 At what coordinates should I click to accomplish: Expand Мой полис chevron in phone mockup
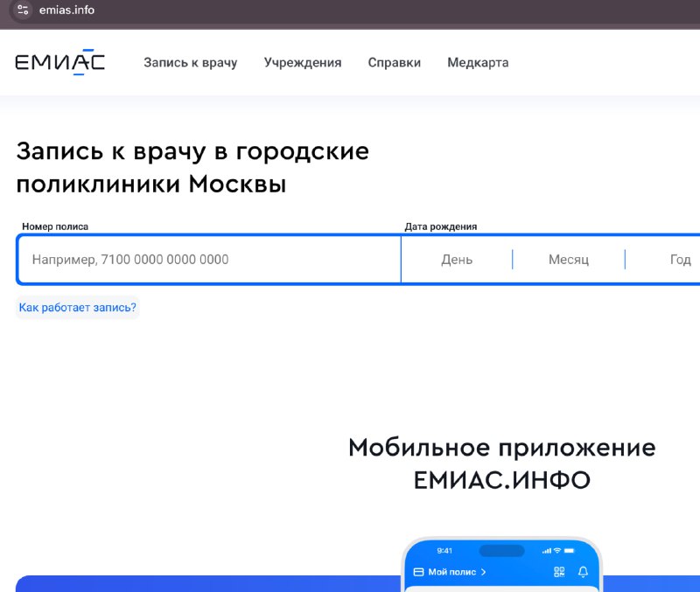[x=484, y=572]
